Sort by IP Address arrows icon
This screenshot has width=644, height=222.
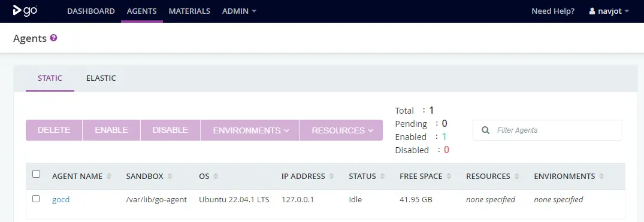pyautogui.click(x=331, y=176)
